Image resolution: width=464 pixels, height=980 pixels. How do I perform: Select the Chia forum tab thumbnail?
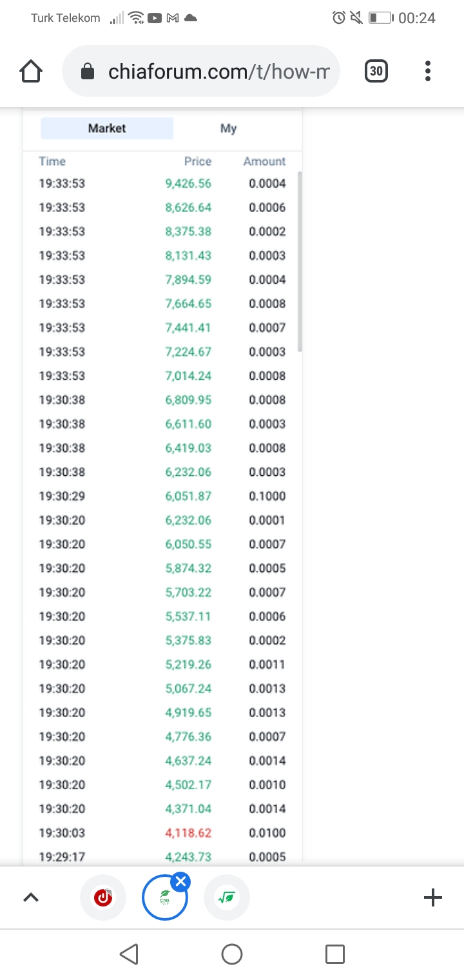pos(164,898)
